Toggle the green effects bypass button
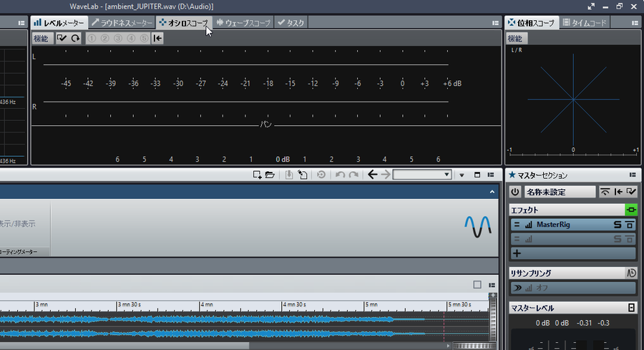 click(x=631, y=210)
